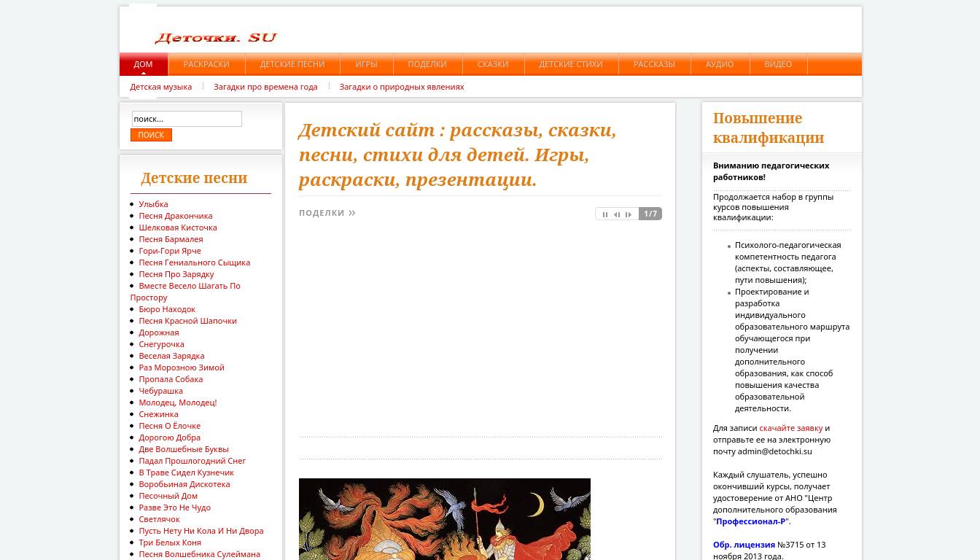Open the Деточки.SU site logo
The width and height of the screenshot is (980, 560).
216,38
